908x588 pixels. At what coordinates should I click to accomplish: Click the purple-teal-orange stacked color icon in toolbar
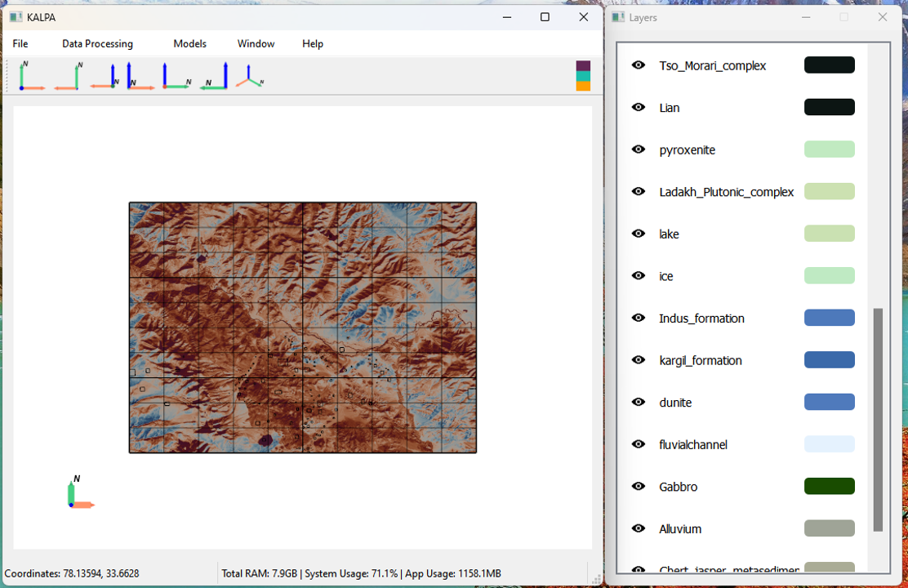583,76
